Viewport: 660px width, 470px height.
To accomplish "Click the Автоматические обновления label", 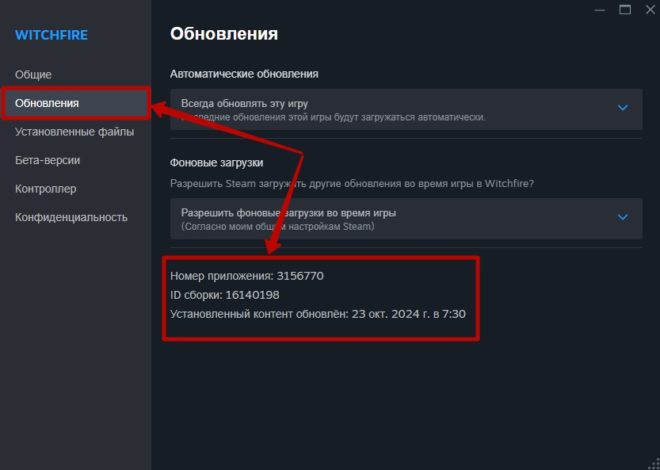I will 244,74.
